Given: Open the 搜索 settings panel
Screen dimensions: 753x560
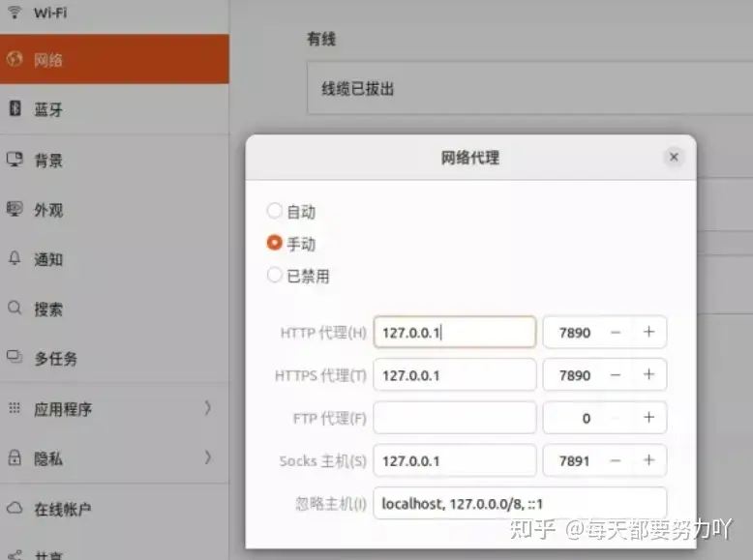Looking at the screenshot, I should (x=114, y=309).
